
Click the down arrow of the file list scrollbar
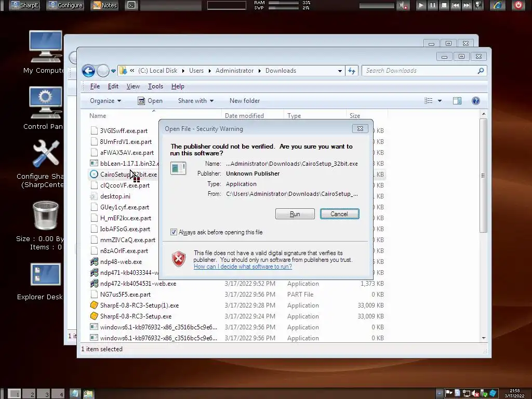click(484, 338)
